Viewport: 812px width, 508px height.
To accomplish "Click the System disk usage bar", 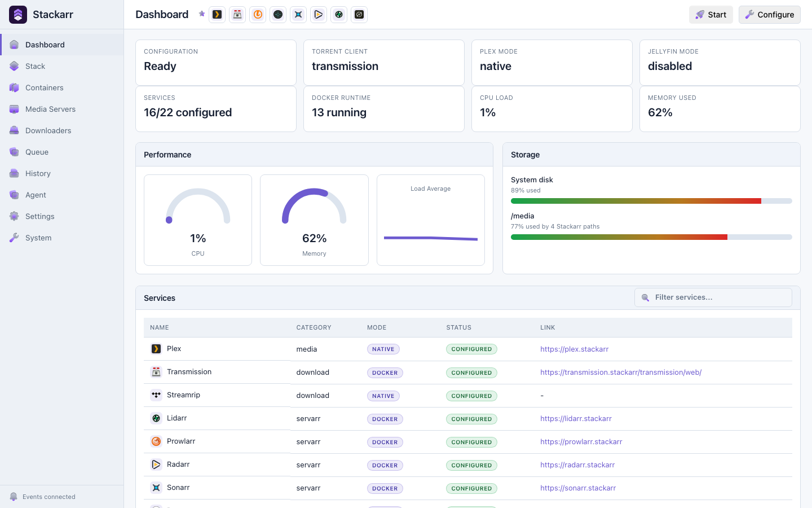I will click(x=651, y=201).
